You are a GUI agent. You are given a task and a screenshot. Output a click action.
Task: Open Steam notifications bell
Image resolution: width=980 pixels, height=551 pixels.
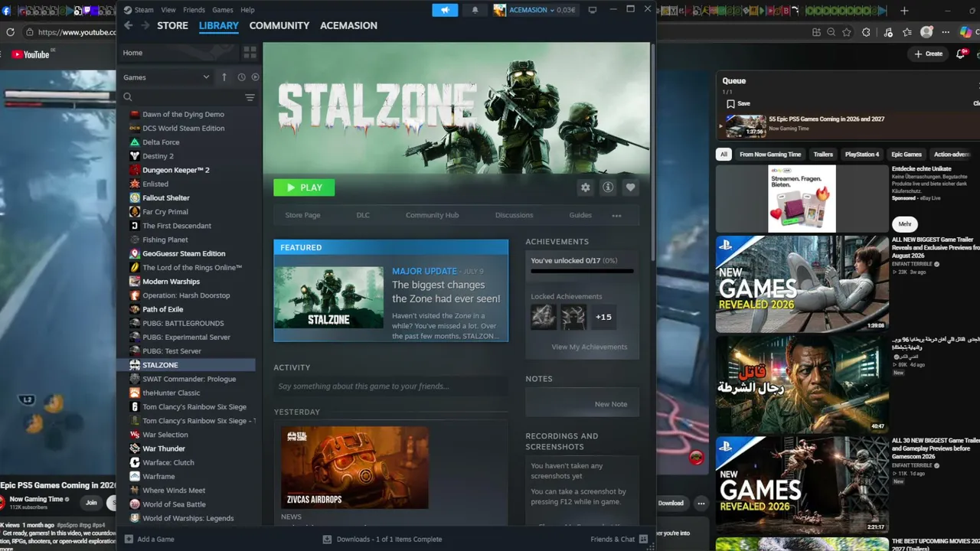pos(475,10)
